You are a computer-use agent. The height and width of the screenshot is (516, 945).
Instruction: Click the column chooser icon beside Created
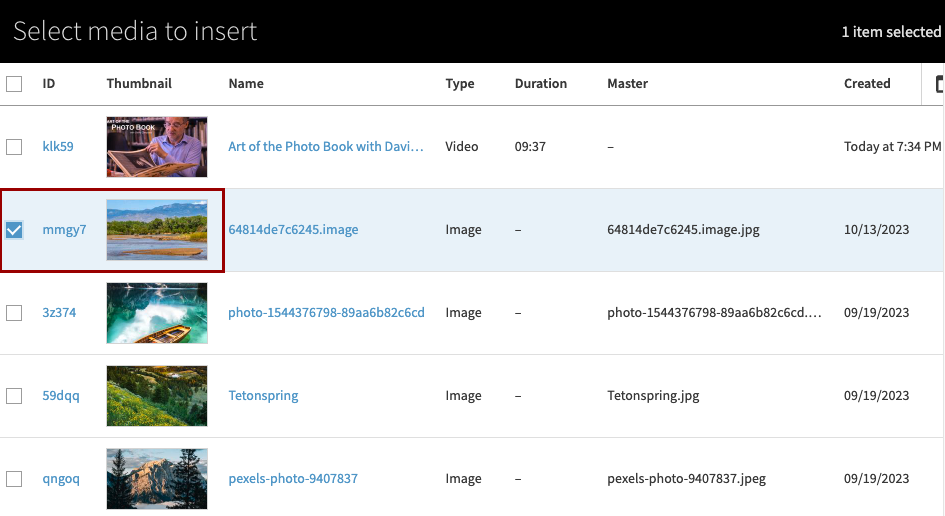[x=939, y=84]
